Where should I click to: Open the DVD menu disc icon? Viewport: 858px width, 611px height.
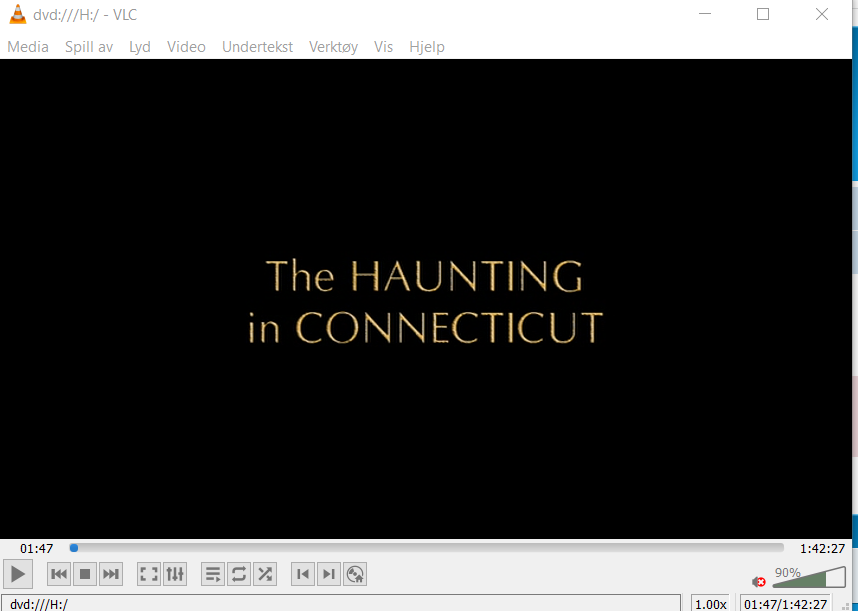(x=355, y=574)
